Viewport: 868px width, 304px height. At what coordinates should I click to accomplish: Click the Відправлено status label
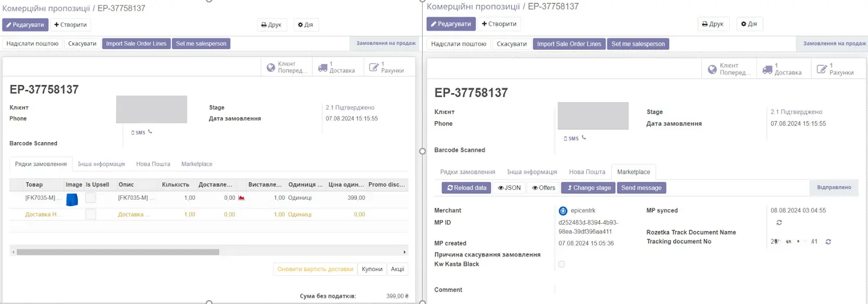tap(834, 187)
